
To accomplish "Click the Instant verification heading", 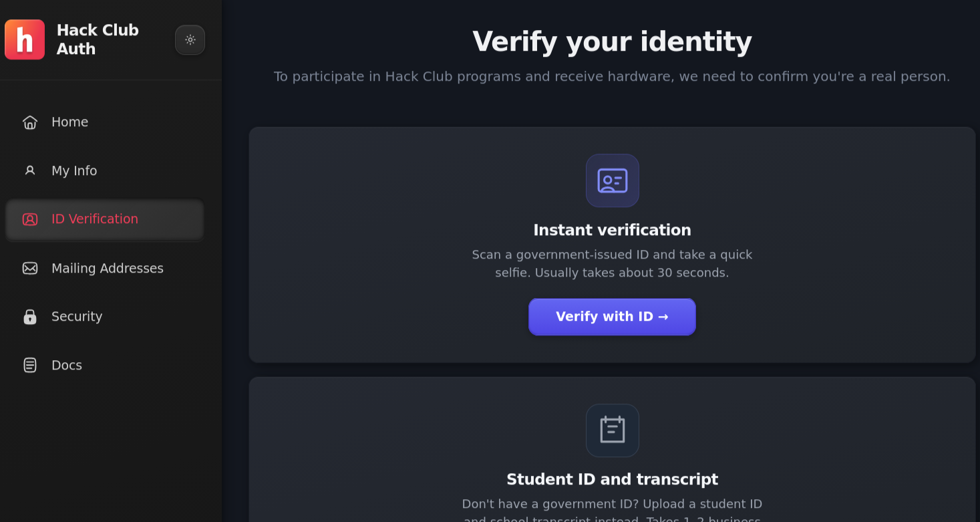I will coord(612,230).
